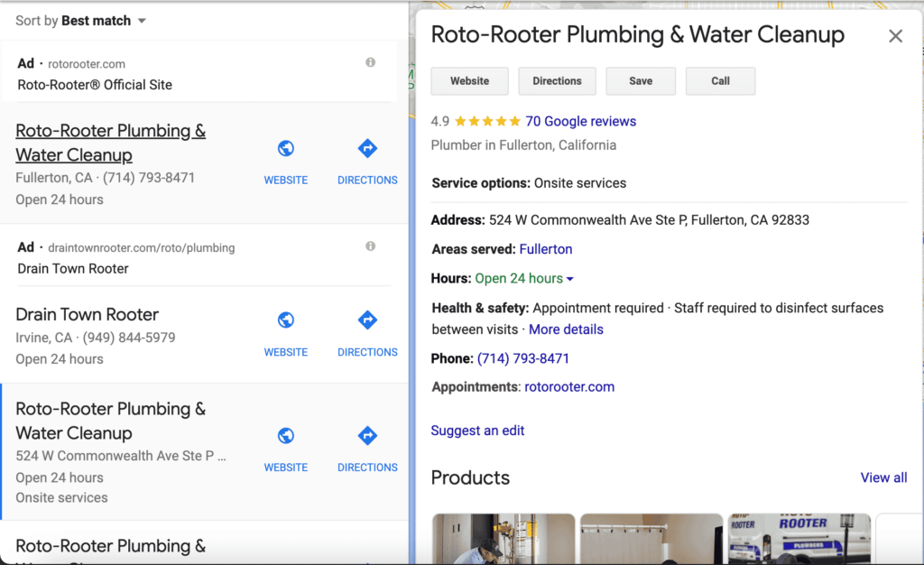Screen dimensions: 924x565
Task: Click Roto-Rooter® Official Site ad title
Action: coord(95,85)
